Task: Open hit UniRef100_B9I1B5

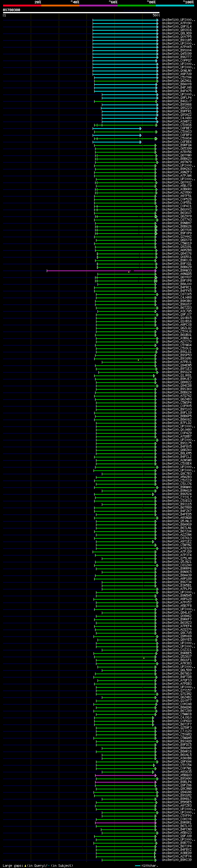Action: coord(177,40)
